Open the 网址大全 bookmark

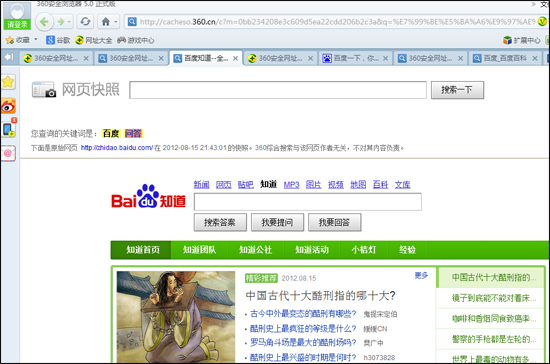coord(94,40)
